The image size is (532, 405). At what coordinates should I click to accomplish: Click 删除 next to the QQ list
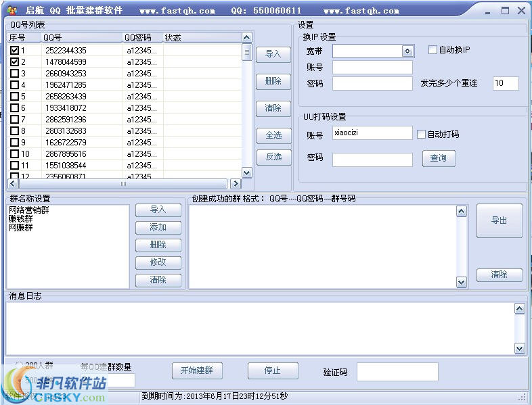coord(273,81)
